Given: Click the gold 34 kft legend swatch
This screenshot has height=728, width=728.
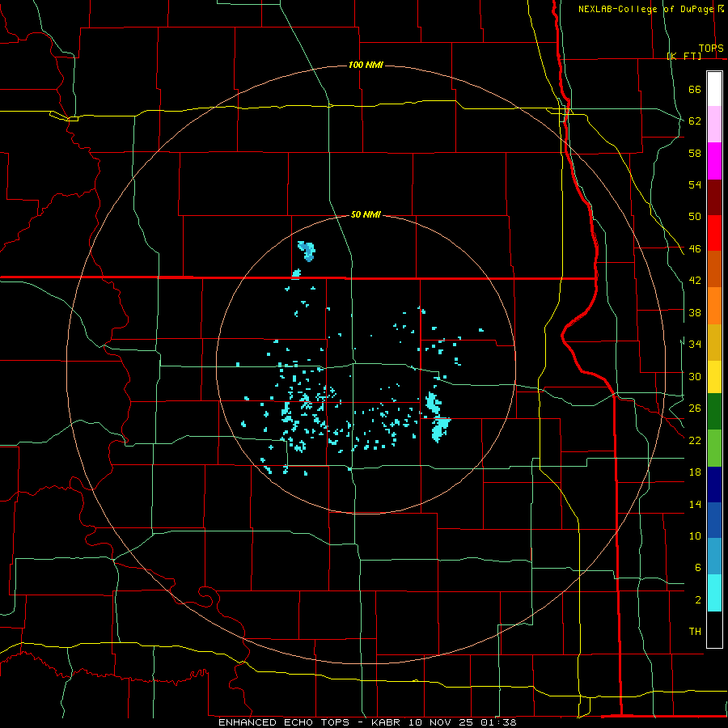Looking at the screenshot, I should [714, 343].
